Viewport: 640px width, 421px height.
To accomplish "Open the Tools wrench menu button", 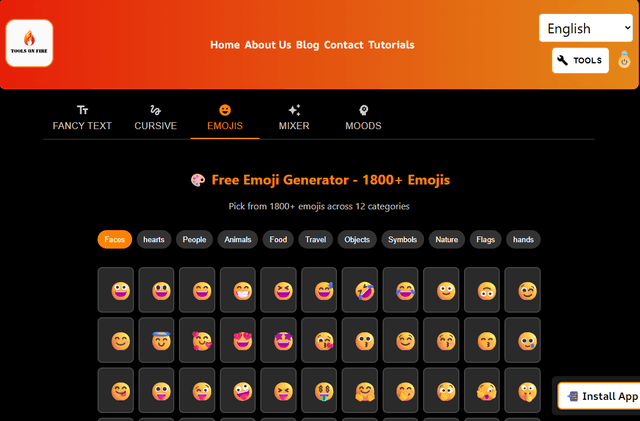I will 580,60.
